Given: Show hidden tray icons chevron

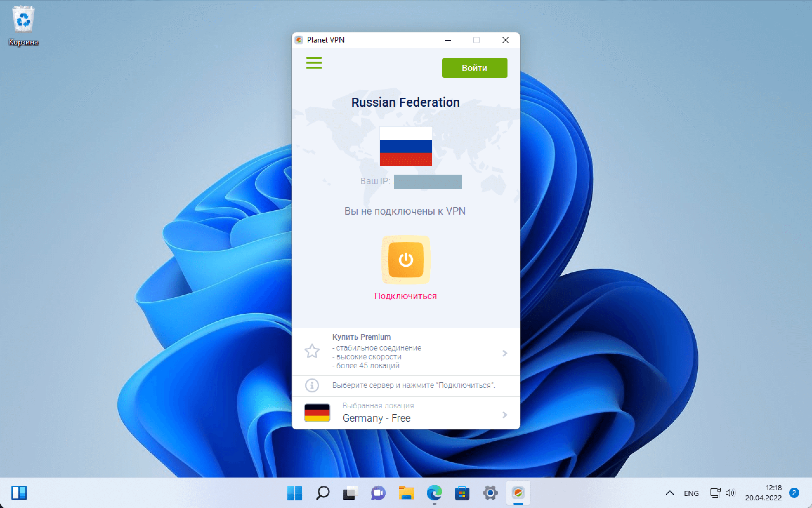Looking at the screenshot, I should tap(670, 493).
